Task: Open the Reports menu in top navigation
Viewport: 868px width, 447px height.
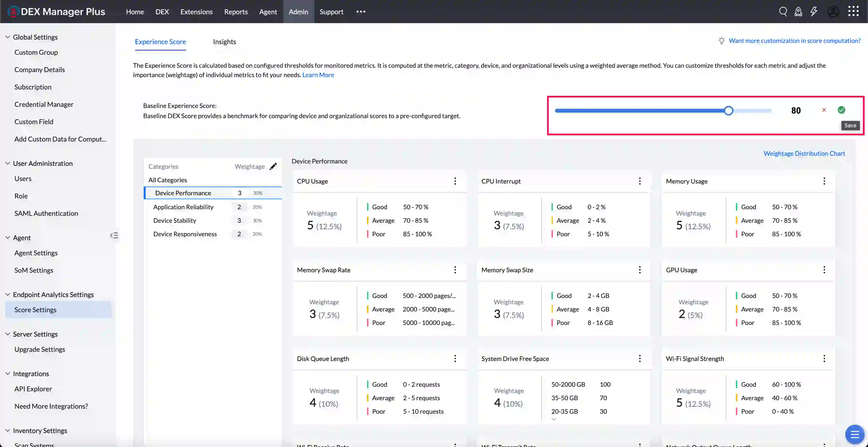Action: coord(236,12)
